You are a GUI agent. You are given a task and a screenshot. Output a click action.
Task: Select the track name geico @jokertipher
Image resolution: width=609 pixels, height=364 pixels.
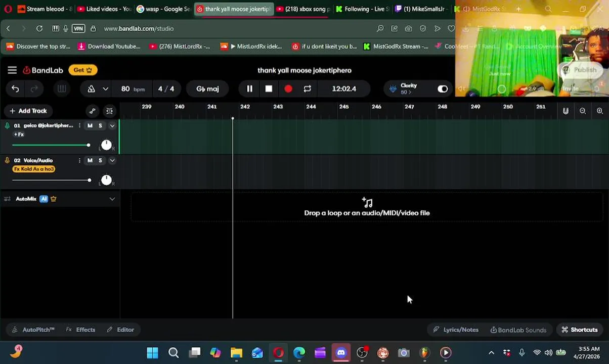(48, 125)
